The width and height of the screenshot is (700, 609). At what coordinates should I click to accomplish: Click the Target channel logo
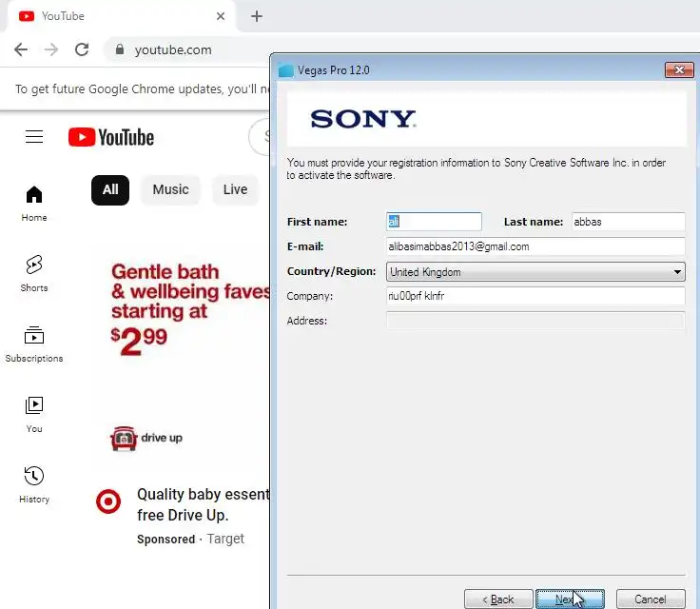(x=108, y=501)
